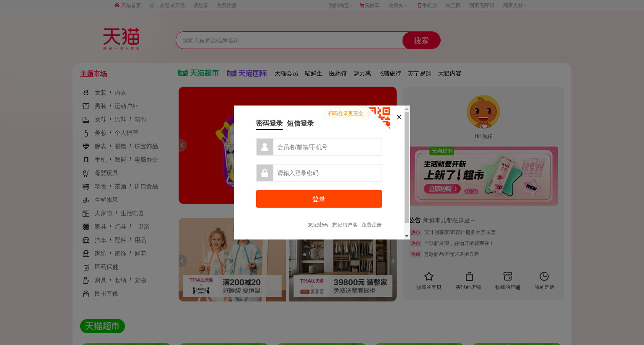Click the 天猫首页 home icon link
This screenshot has height=345, width=644.
pos(127,5)
